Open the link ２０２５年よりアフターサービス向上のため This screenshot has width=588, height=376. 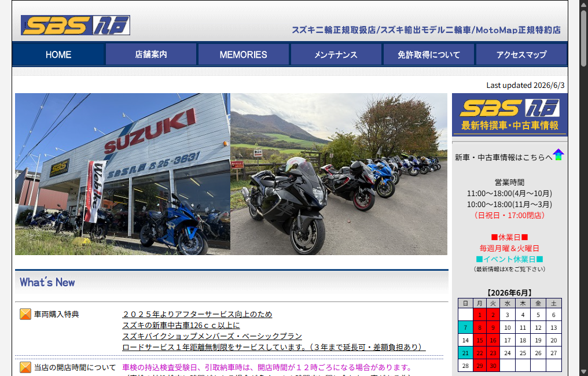pos(197,314)
